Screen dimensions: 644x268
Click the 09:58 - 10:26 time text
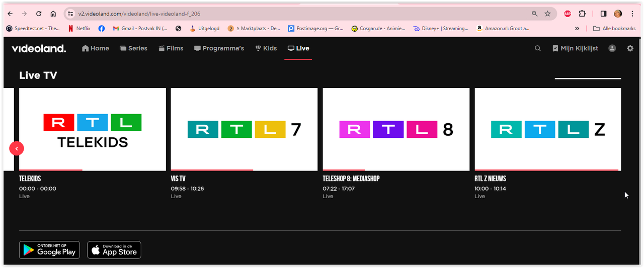point(187,189)
